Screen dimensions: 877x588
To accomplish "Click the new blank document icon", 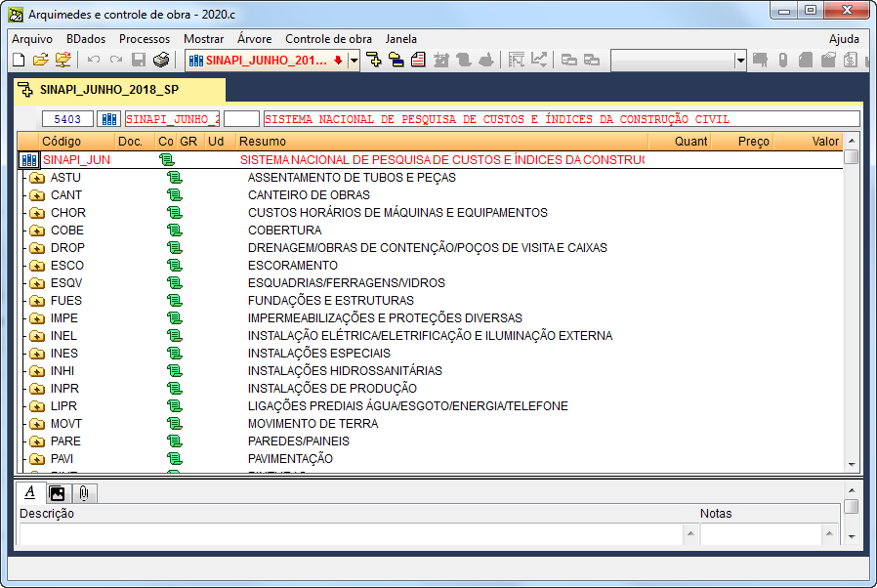I will 19,60.
